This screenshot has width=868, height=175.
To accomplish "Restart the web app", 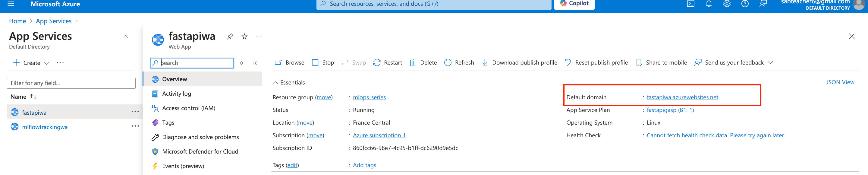I will (388, 63).
